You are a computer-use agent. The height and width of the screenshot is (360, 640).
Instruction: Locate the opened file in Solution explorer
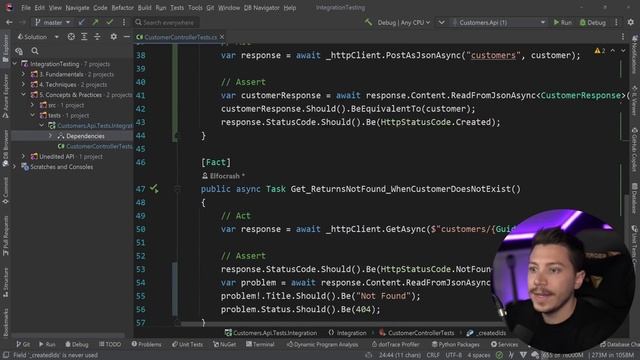click(71, 37)
